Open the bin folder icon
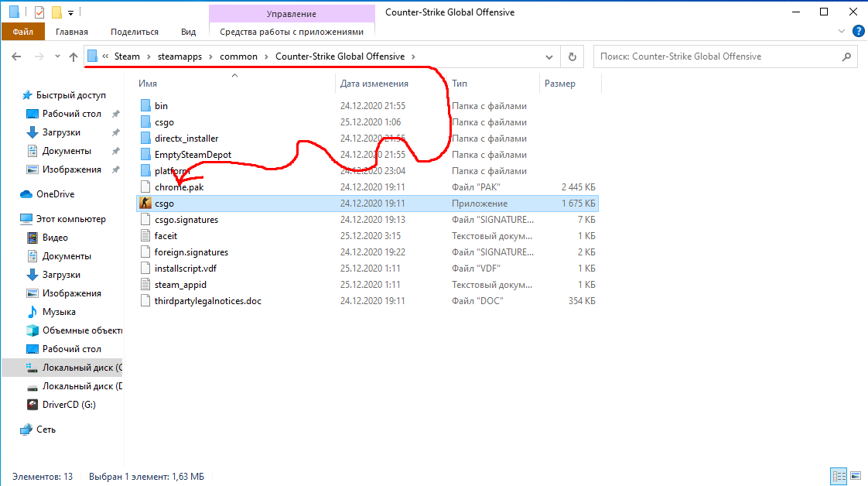This screenshot has width=868, height=486. [145, 106]
